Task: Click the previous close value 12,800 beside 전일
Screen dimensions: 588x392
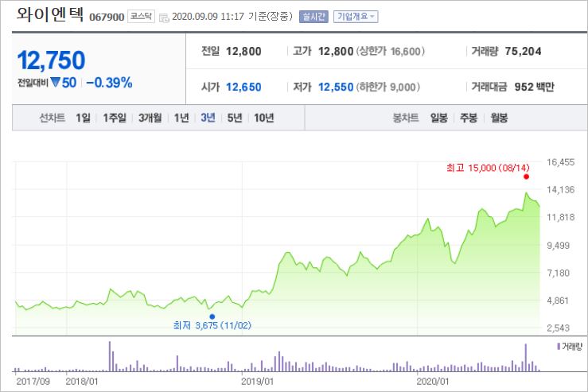Action: pyautogui.click(x=243, y=52)
